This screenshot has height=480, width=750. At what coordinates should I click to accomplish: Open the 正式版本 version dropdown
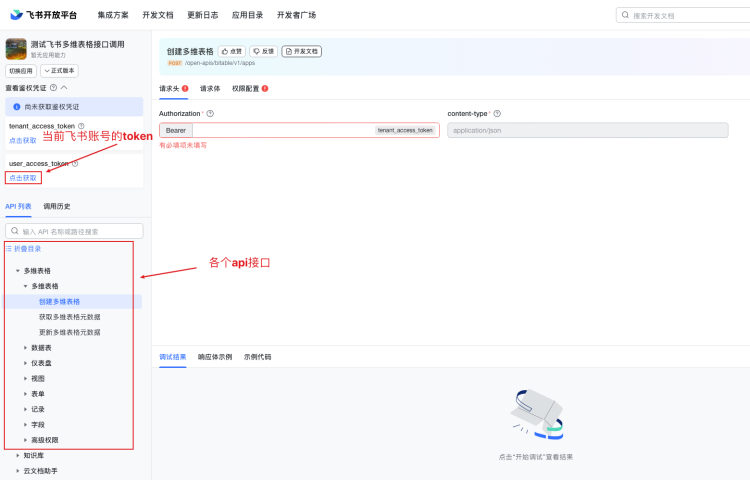coord(59,71)
